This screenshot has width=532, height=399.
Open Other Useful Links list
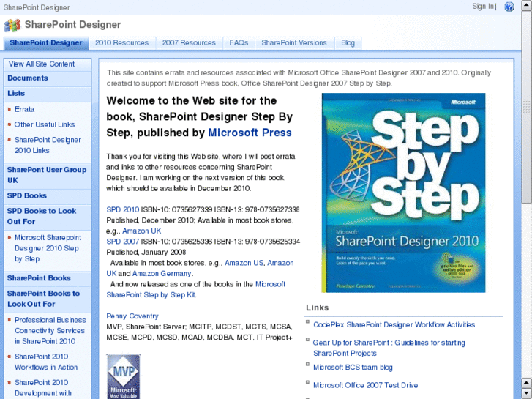tap(45, 124)
